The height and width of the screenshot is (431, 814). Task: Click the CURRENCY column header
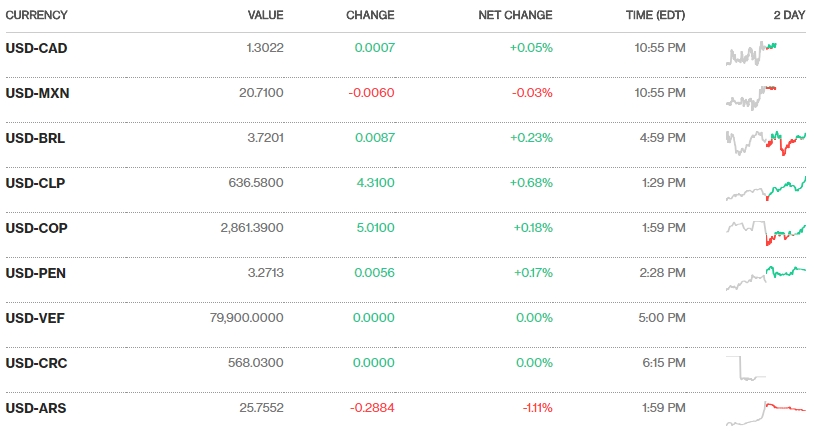(36, 15)
